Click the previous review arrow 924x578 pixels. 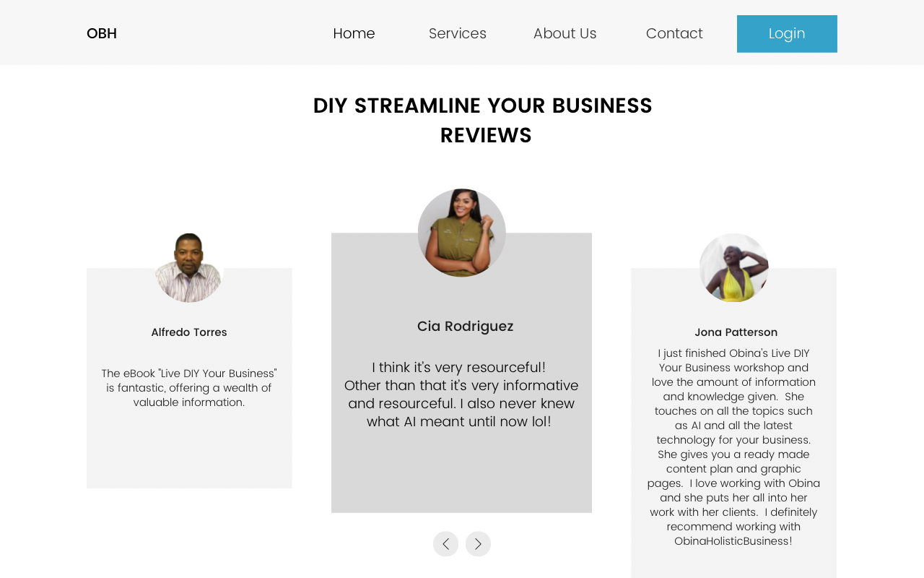445,544
